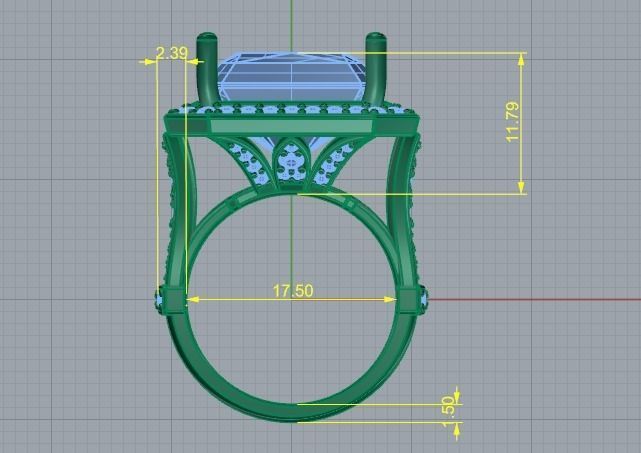This screenshot has height=453, width=641.
Task: Select the central trefoil arch ornament
Action: [291, 163]
